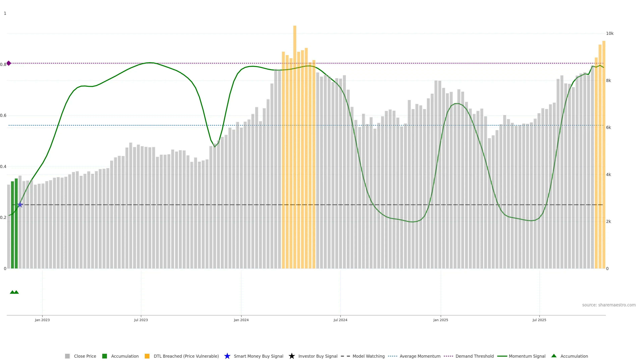Click the blue star icon in legend
The width and height of the screenshot is (644, 362).
(227, 356)
